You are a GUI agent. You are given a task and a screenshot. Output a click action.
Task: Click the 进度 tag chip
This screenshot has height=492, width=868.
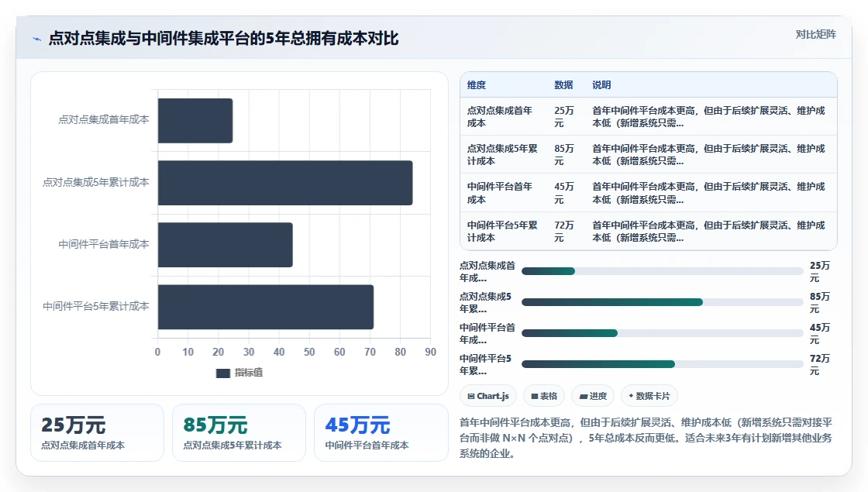pos(592,396)
